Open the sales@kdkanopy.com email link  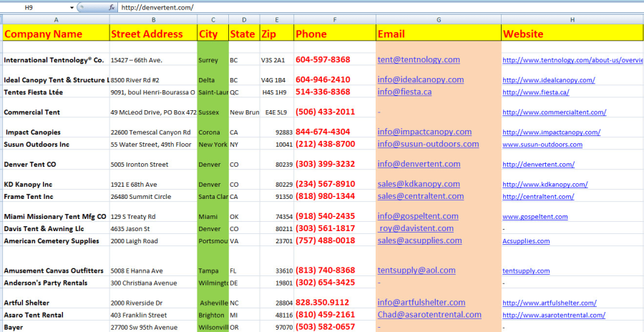pyautogui.click(x=419, y=184)
